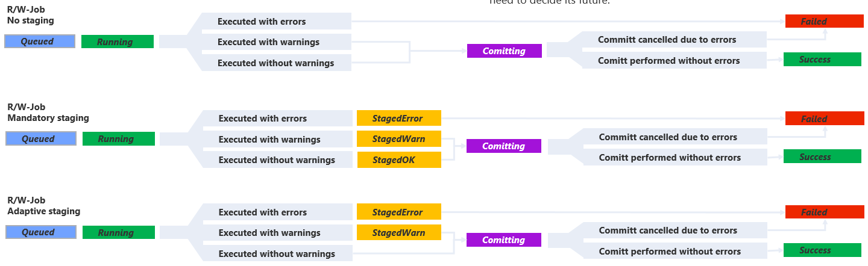Click StagedWarn in the Mandatory staging row

pyautogui.click(x=398, y=139)
